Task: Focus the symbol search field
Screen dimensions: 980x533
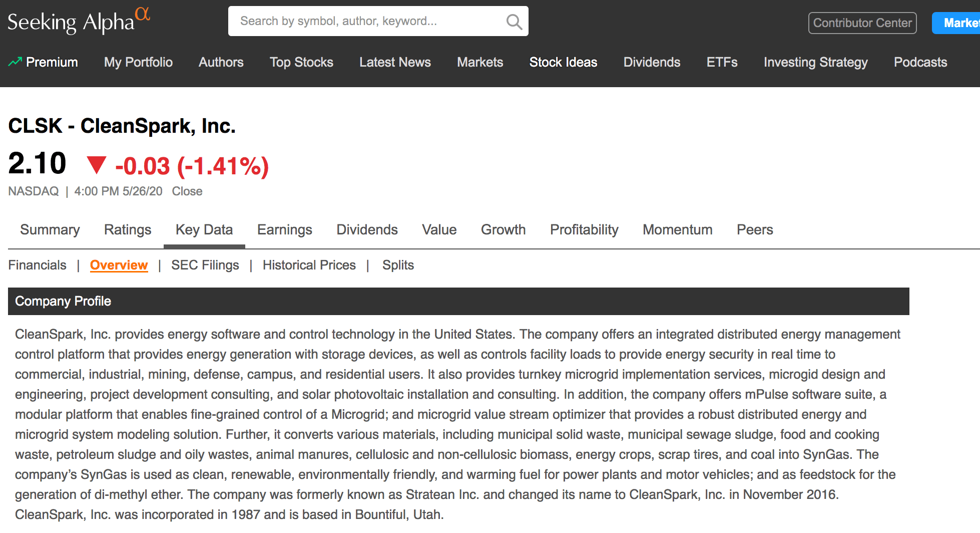Action: tap(378, 21)
